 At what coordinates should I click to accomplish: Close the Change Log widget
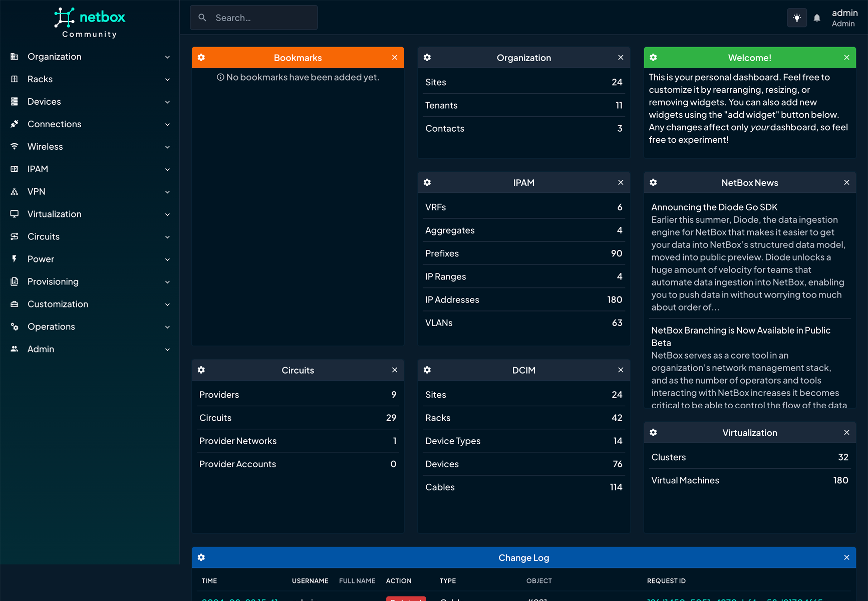(846, 557)
